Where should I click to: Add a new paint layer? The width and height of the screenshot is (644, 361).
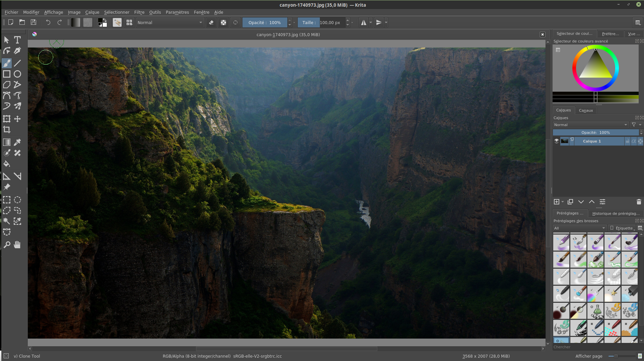[557, 202]
